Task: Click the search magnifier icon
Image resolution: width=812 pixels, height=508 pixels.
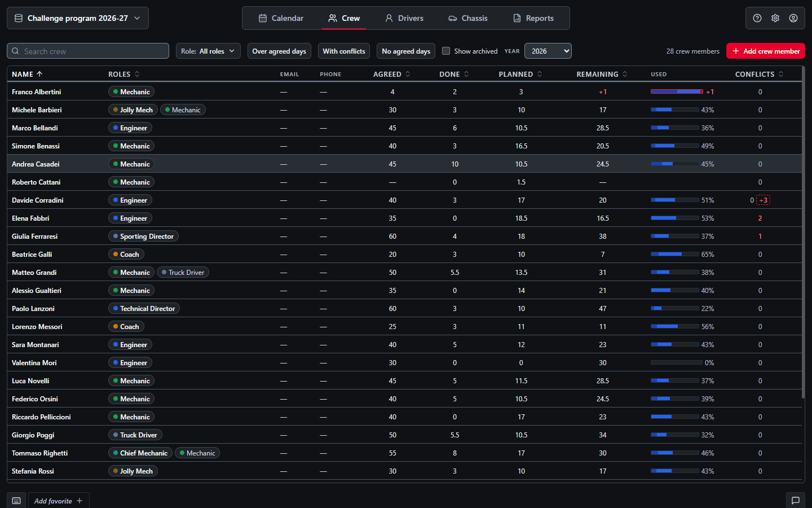Action: coord(15,51)
